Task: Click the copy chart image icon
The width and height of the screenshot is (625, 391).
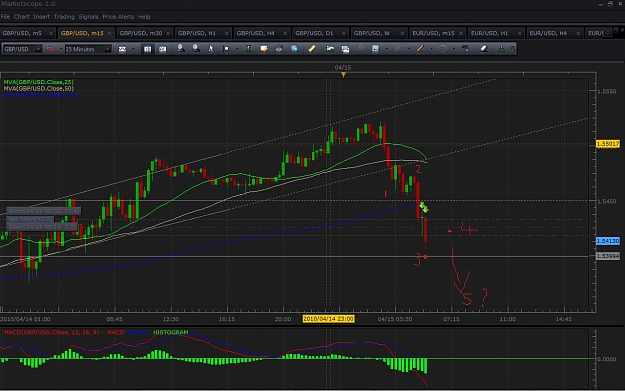Action: 345,49
